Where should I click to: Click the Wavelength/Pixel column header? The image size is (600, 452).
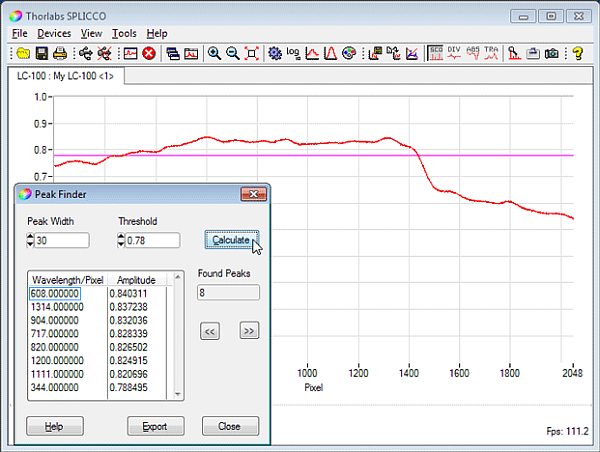coord(68,280)
